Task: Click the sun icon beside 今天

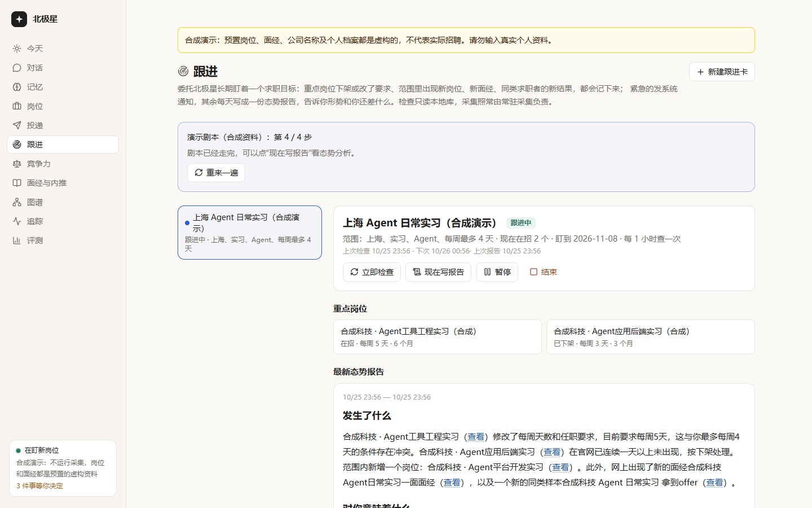Action: click(17, 49)
